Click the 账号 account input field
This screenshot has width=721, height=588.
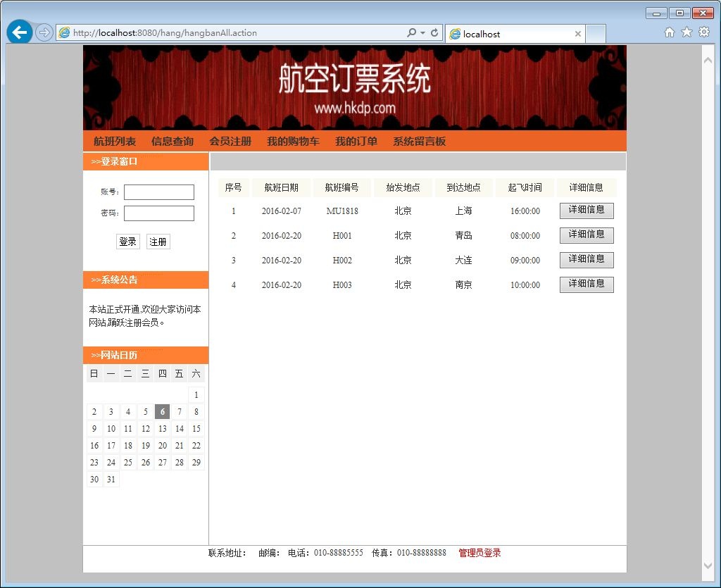159,192
